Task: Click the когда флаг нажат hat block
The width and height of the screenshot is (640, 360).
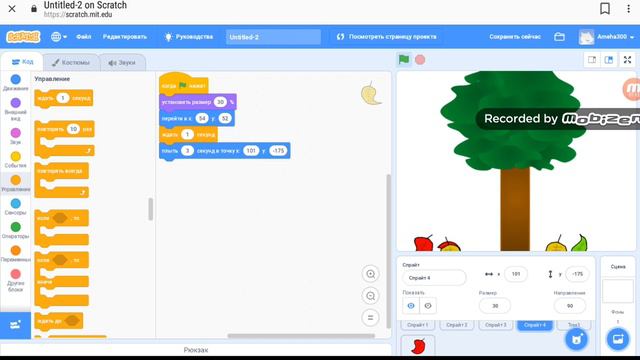Action: click(183, 84)
